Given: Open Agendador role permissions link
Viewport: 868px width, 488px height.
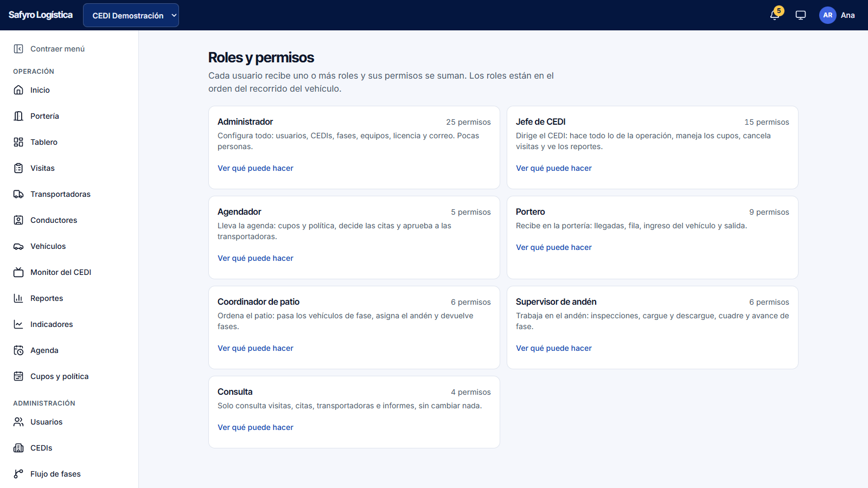Looking at the screenshot, I should pyautogui.click(x=256, y=258).
